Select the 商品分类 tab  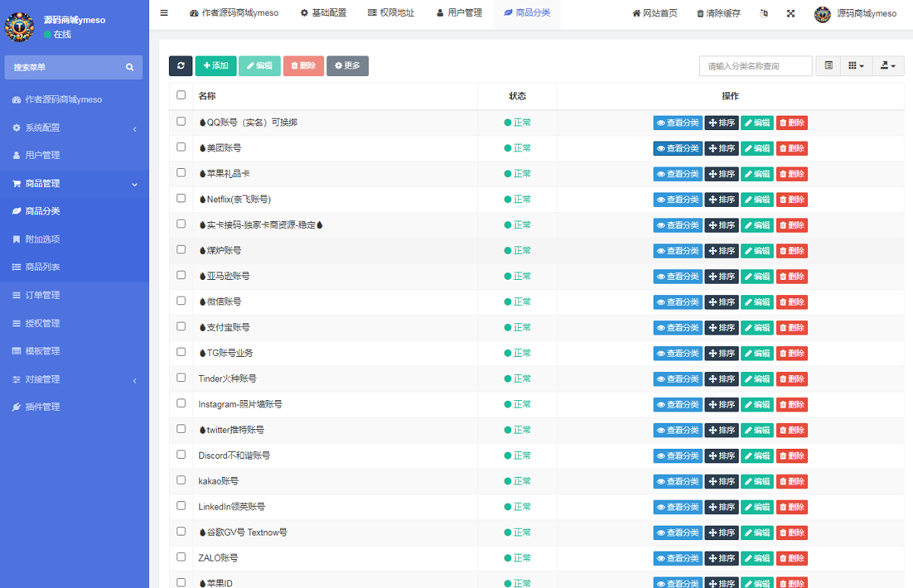pyautogui.click(x=527, y=13)
